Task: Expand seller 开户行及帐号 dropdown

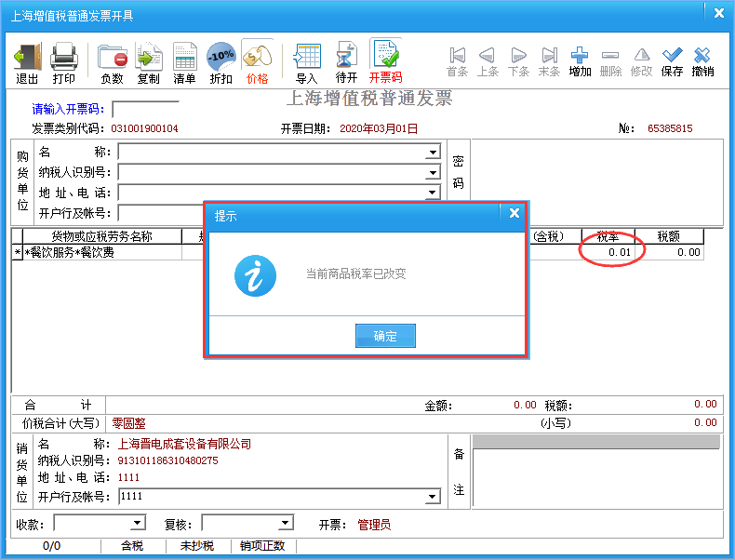Action: pos(434,497)
